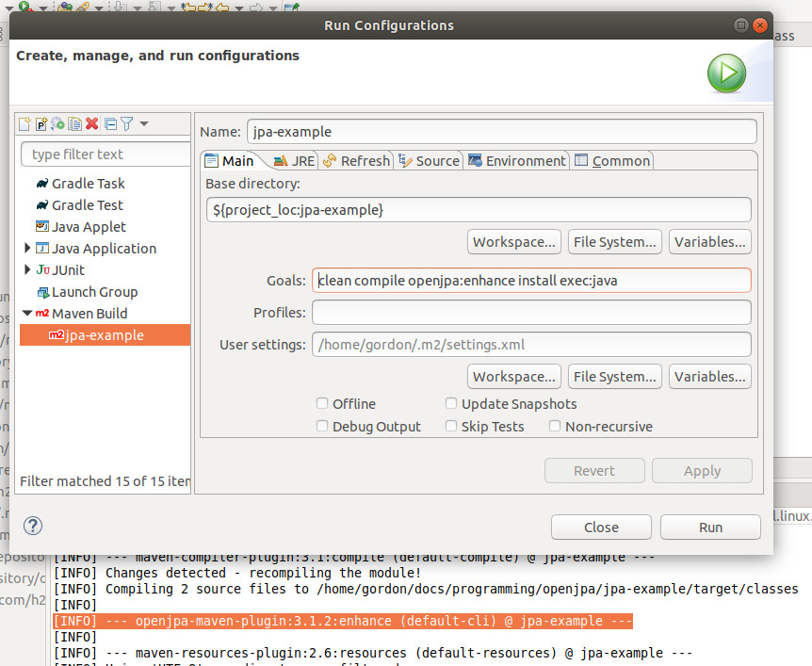Viewport: 812px width, 666px height.
Task: Click the New prototype configuration icon
Action: coord(41,123)
